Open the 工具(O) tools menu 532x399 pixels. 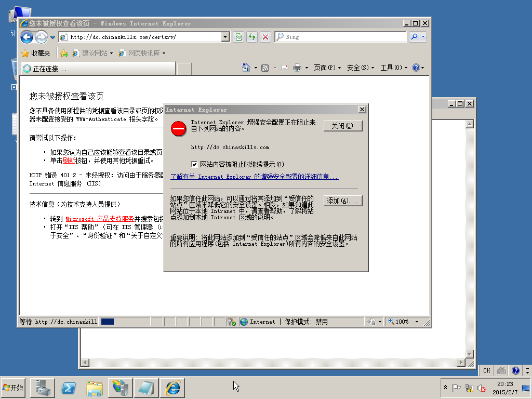tap(394, 68)
